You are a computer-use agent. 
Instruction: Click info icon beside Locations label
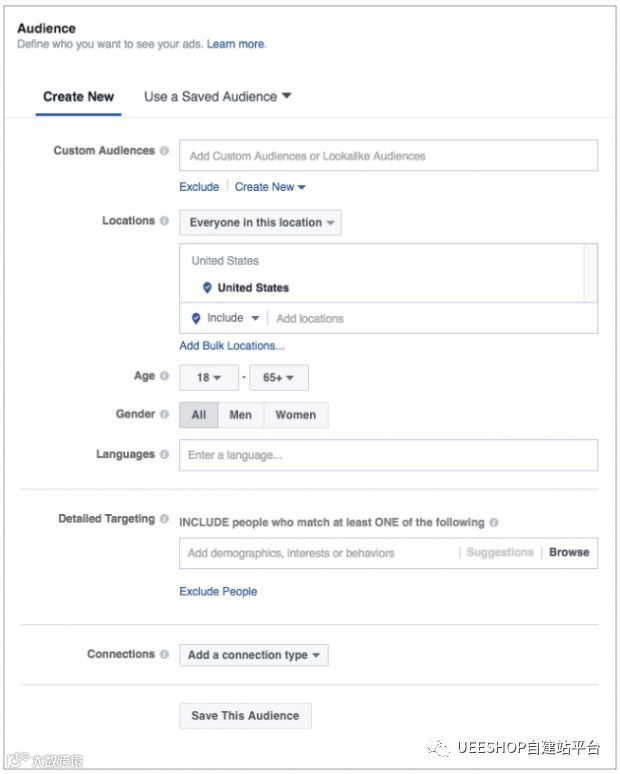pos(164,221)
